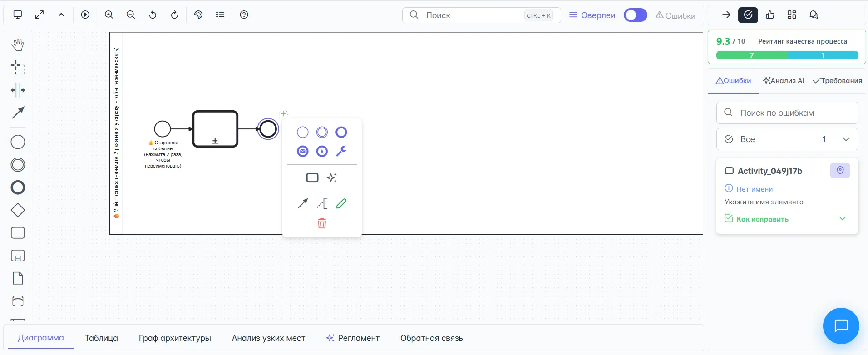Screen dimensions: 868x355
Task: Toggle the quality check panel button
Action: point(748,15)
